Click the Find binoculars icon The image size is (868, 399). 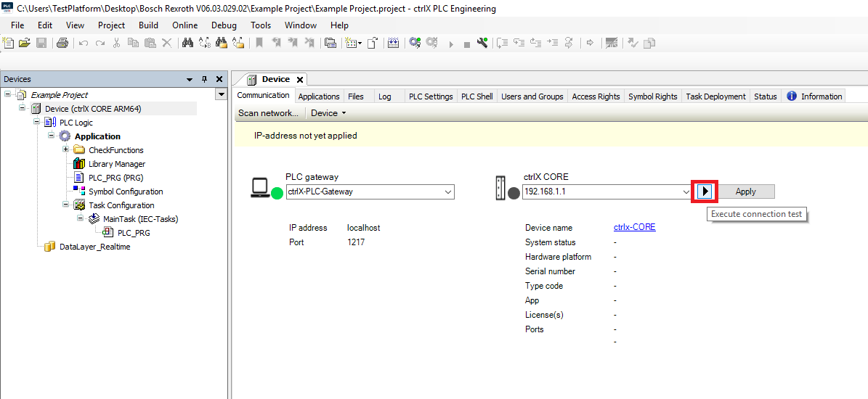pos(187,43)
